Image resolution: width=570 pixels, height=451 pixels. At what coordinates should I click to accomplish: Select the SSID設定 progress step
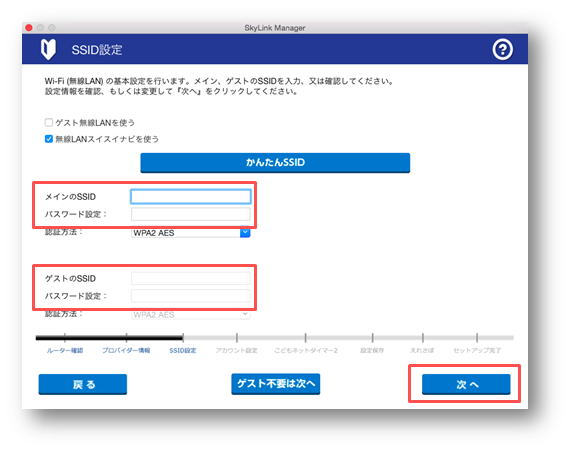coord(183,350)
